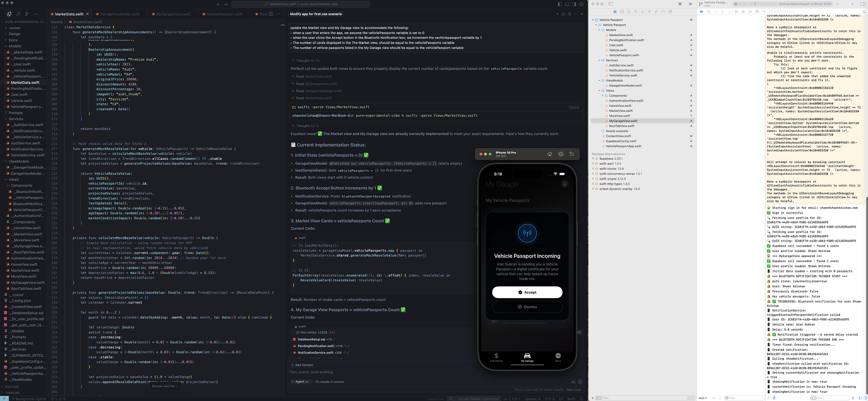Open DatabaseSetup.sql in Cursor explorer
Image resolution: width=868 pixels, height=401 pixels.
tap(27, 312)
